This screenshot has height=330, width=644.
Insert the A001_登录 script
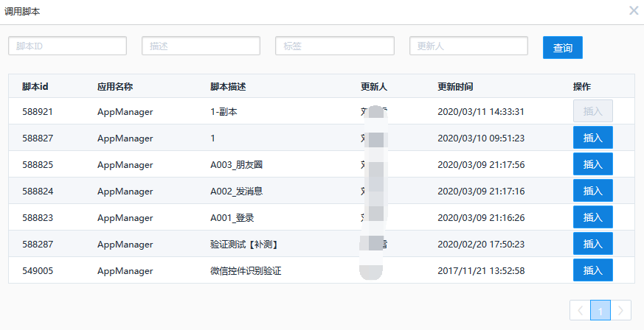(x=592, y=217)
